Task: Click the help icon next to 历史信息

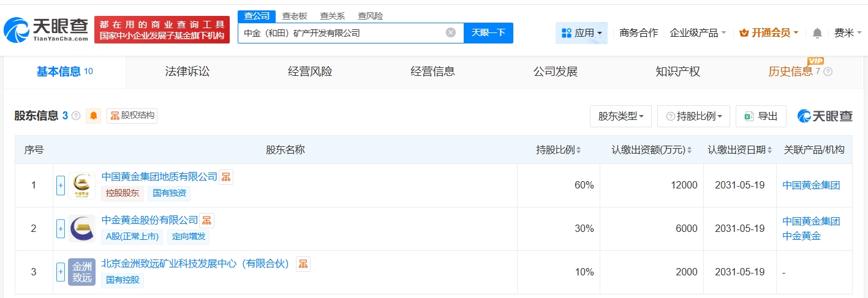Action: [828, 72]
